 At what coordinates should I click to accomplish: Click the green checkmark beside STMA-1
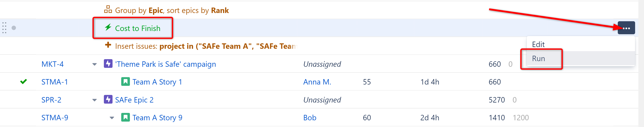coord(23,81)
